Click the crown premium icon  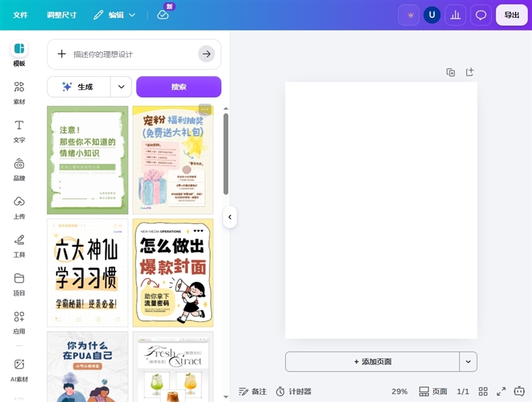[409, 15]
